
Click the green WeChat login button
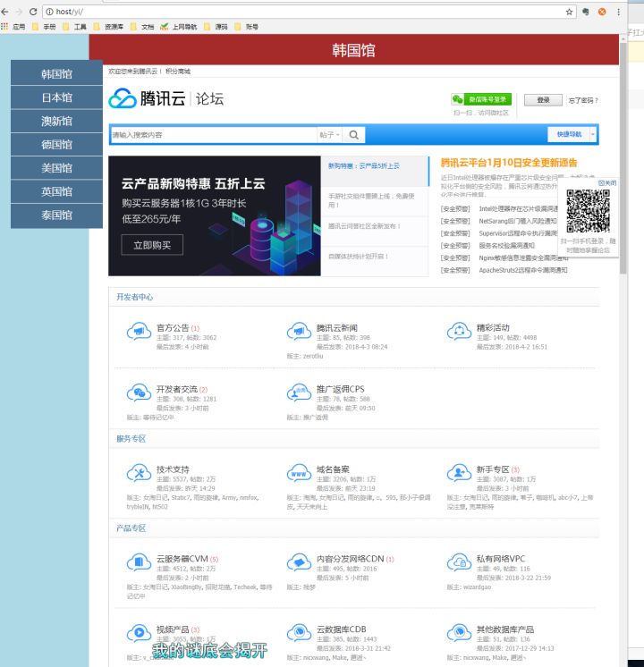click(x=481, y=99)
